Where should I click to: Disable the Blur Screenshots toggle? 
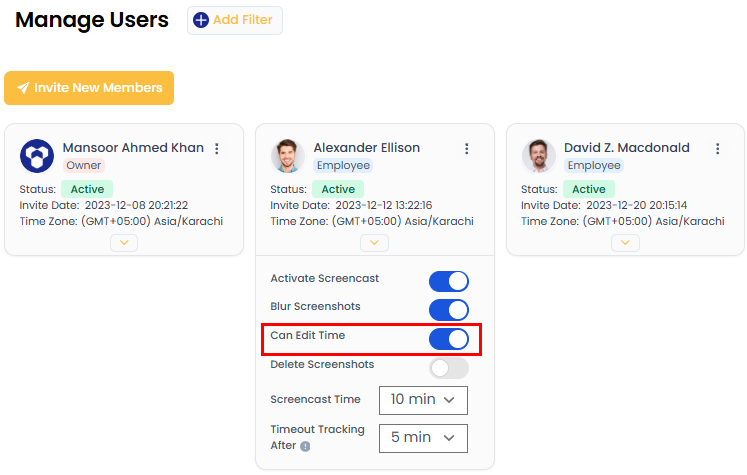448,310
